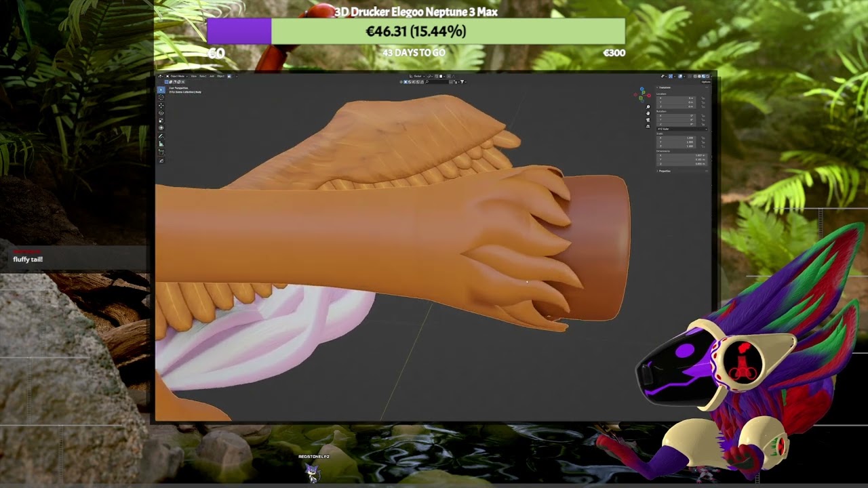
Task: Click the 'User Perspective' viewport text
Action: tap(178, 88)
